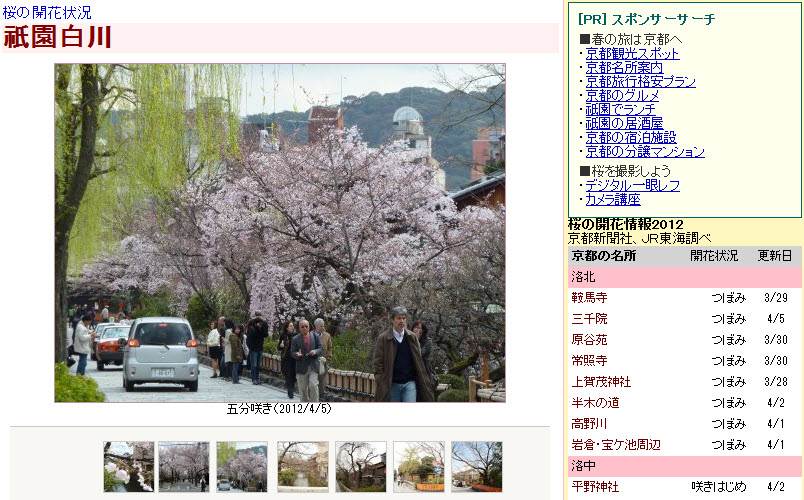Visit the 京都のグルメ link
Screen dimensions: 804x500
click(622, 95)
